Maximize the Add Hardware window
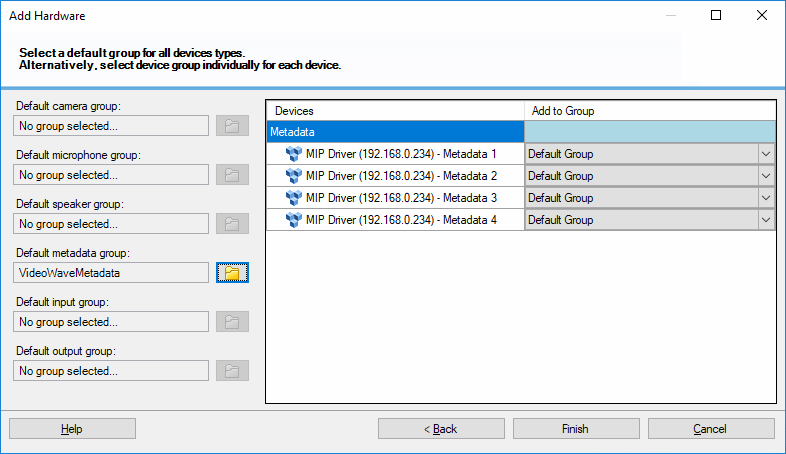The width and height of the screenshot is (786, 454). pos(716,16)
